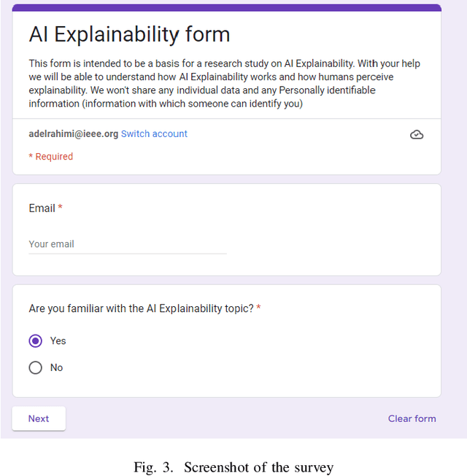467x476 pixels.
Task: Click the adelrahimi@ieee.org account email
Action: (73, 134)
